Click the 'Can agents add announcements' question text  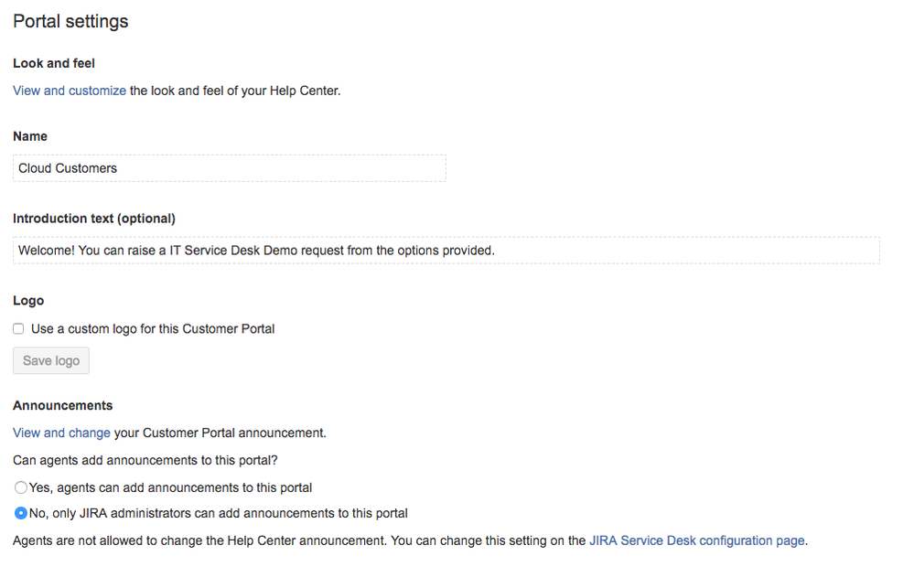[145, 460]
